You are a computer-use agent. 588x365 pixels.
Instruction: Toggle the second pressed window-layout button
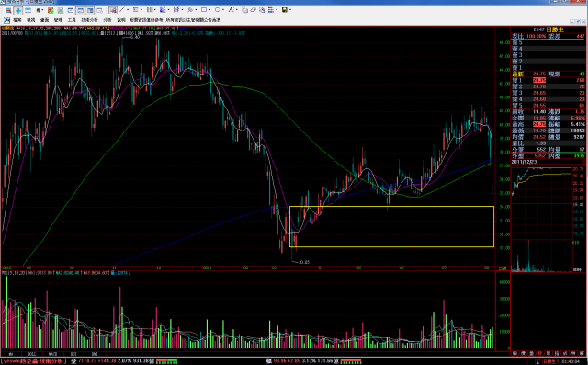[90, 10]
